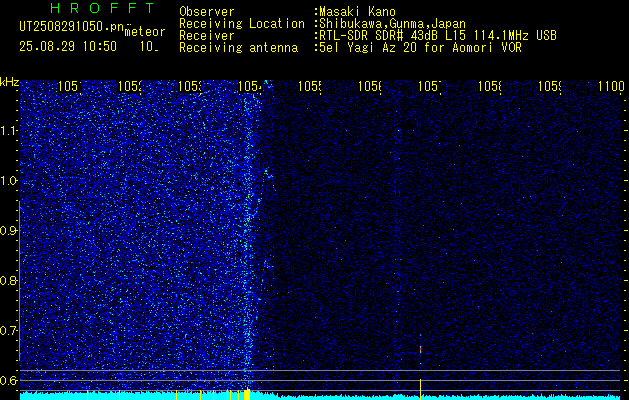Click the 'Receiving Location' label
This screenshot has height=400, width=629.
point(242,24)
